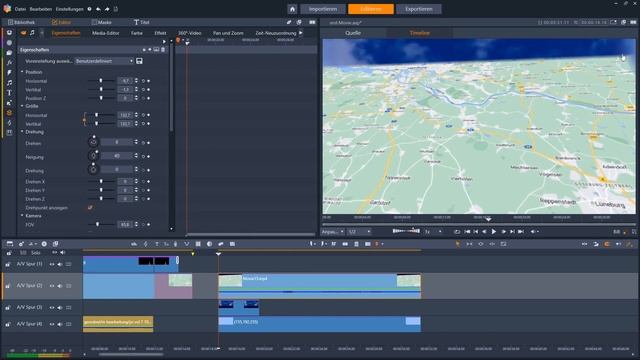Click the dual preview layout icon top right
Image resolution: width=640 pixels, height=360 pixels.
click(633, 22)
